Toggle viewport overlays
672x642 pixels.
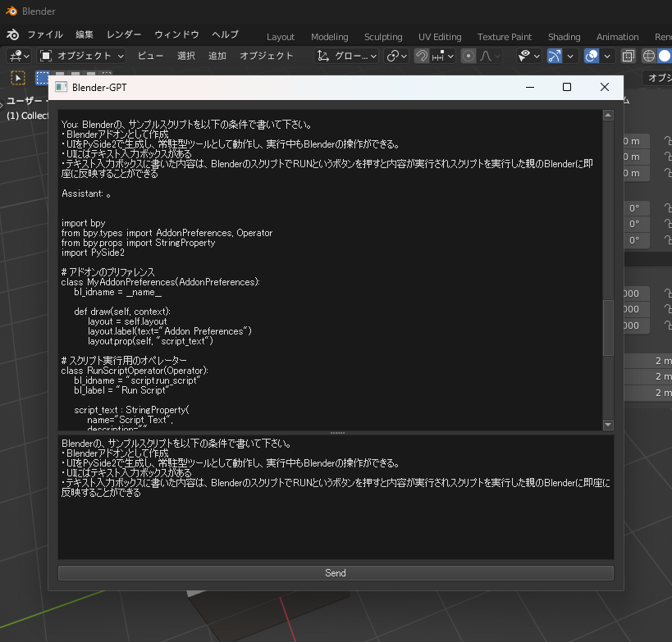[x=592, y=56]
